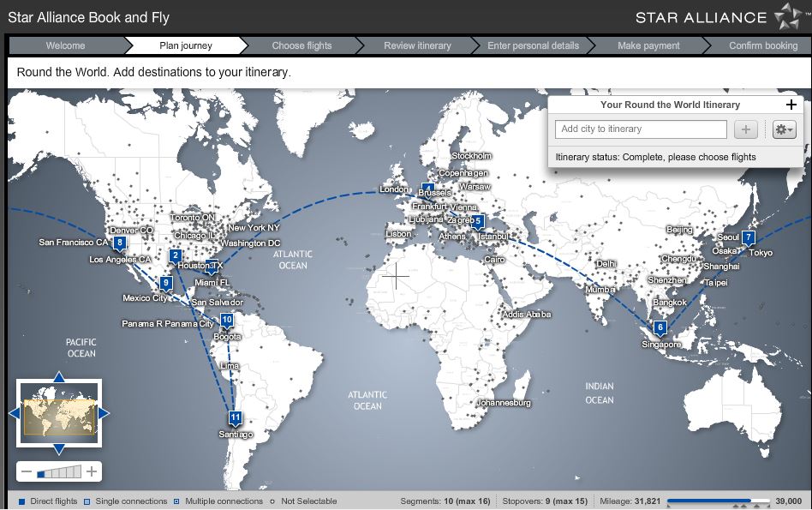Click stop marker 5 near Istanbul

pos(477,222)
